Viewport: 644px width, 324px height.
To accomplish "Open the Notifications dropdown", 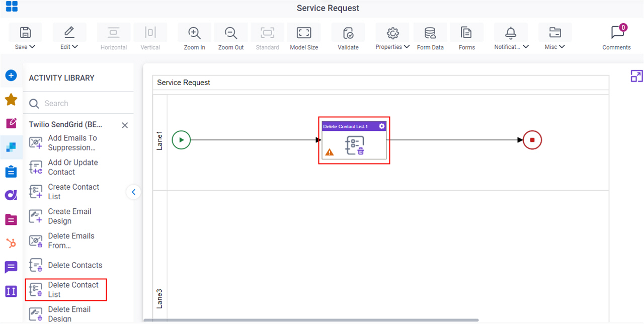I will point(511,38).
